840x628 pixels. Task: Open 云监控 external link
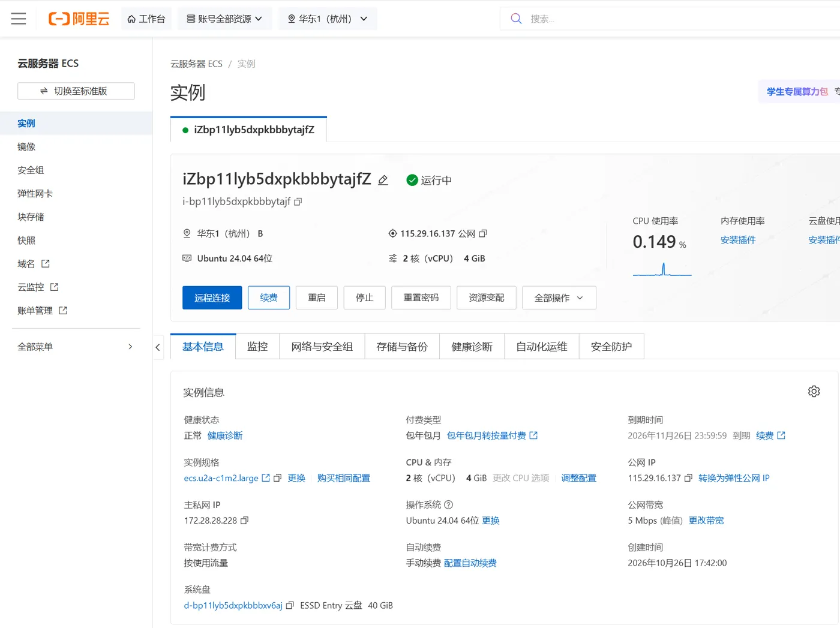pos(38,287)
